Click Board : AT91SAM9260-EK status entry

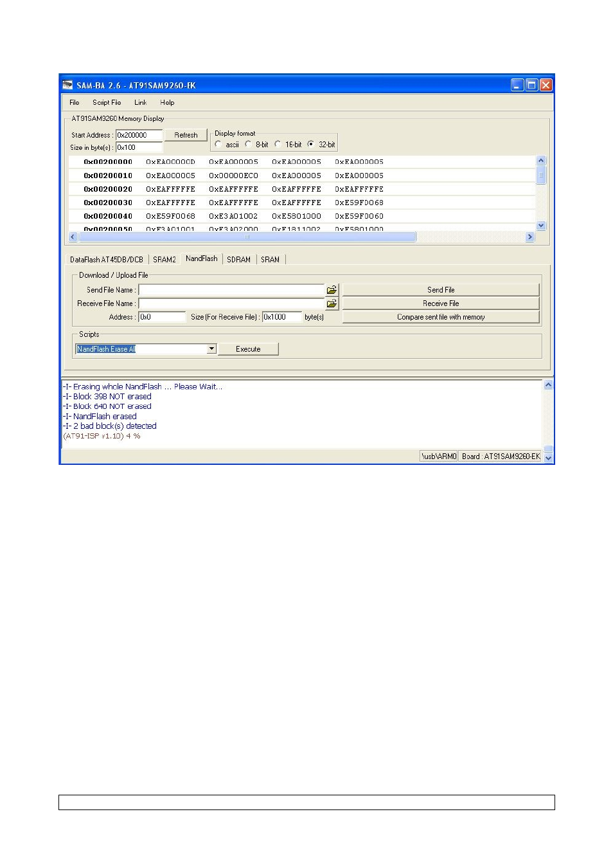501,456
